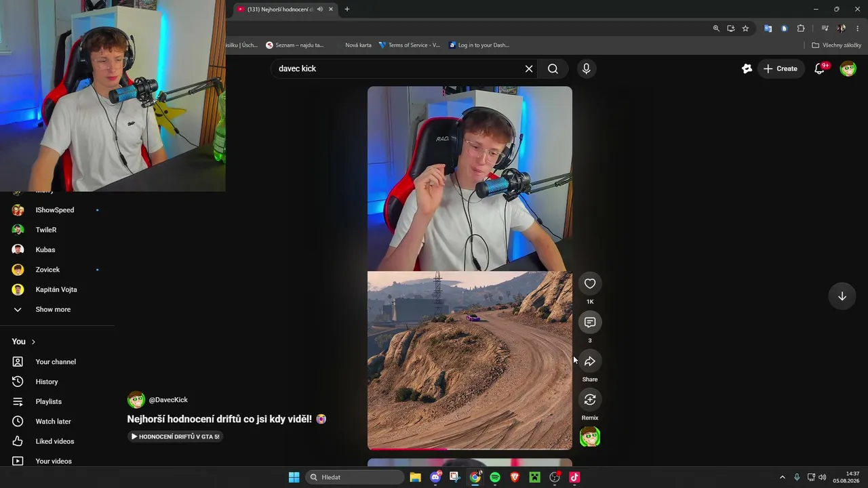Open the blue document extension icon
The height and width of the screenshot is (488, 868).
785,28
